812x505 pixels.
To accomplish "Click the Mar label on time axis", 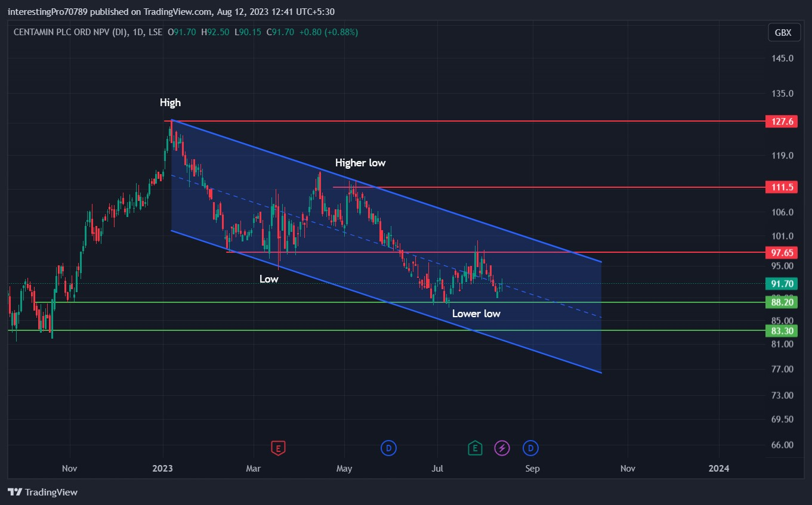I will [x=254, y=469].
